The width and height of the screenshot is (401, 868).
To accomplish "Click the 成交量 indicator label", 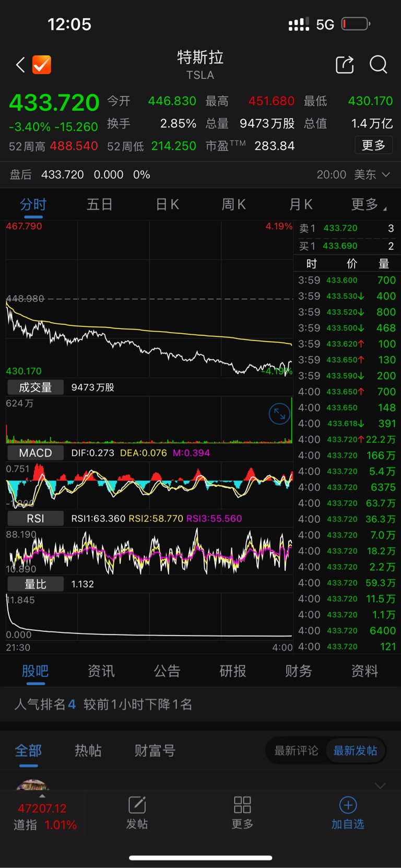I will (x=36, y=387).
